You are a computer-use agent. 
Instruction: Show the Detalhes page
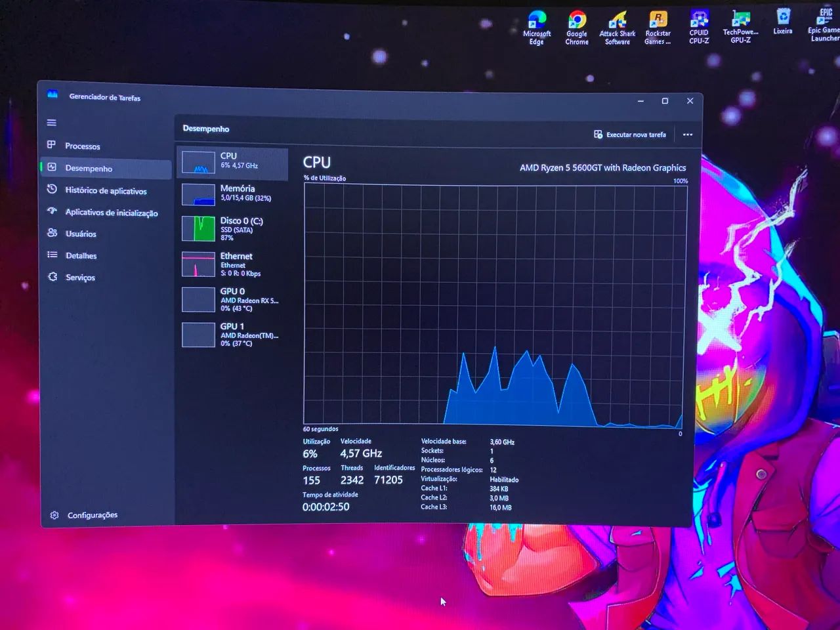(x=81, y=256)
